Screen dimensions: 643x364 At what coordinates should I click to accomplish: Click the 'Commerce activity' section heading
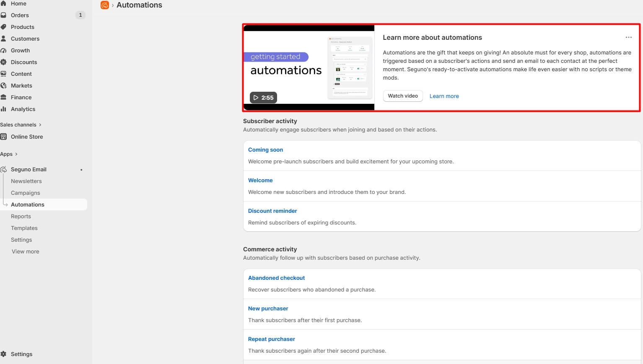pos(270,249)
